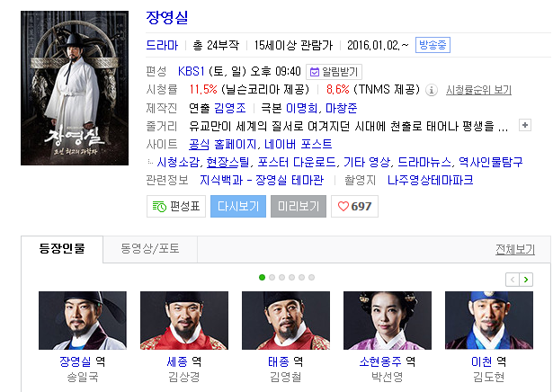This screenshot has height=392, width=553.
Task: Open the 편성표 schedule button with clock icon
Action: (x=176, y=206)
